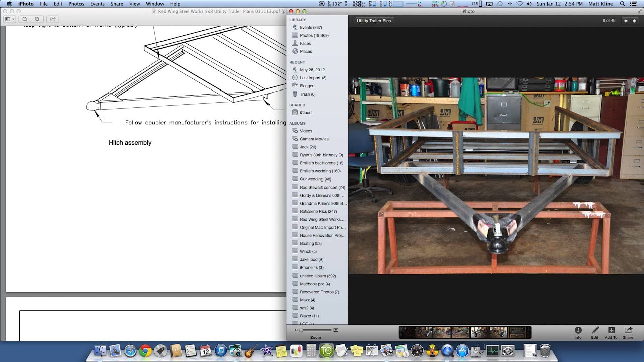Open the App Store from the Dock
This screenshot has height=362, width=644.
[x=462, y=350]
